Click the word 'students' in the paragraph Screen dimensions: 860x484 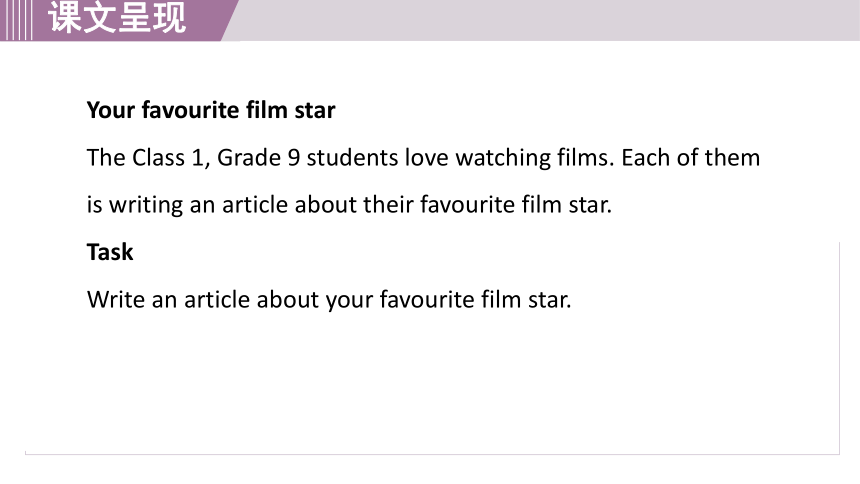point(352,158)
